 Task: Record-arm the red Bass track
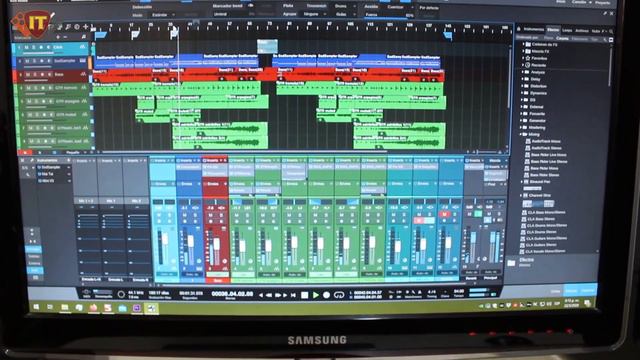[42, 75]
